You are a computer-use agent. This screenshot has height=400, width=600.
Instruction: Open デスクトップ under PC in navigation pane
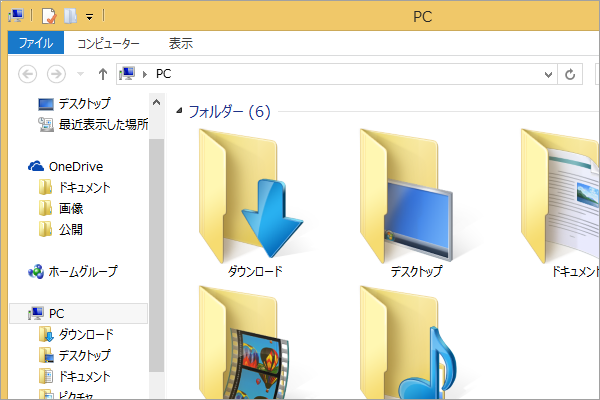pyautogui.click(x=74, y=355)
